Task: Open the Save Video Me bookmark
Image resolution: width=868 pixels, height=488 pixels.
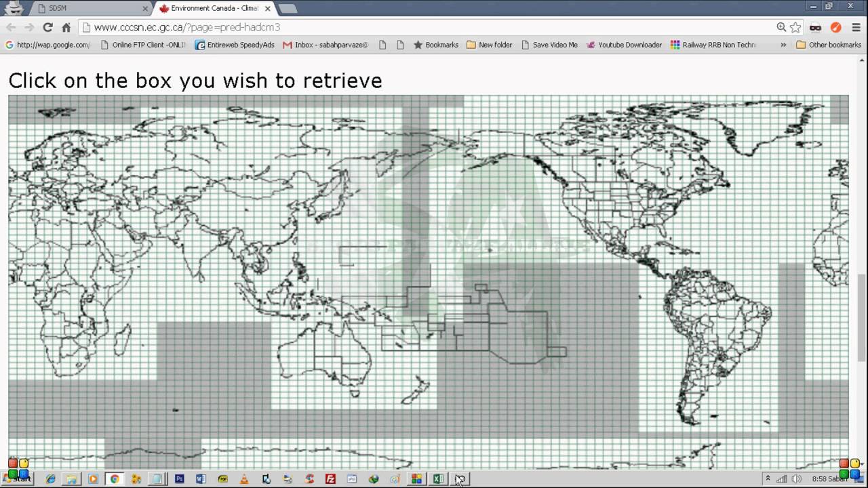Action: (550, 45)
